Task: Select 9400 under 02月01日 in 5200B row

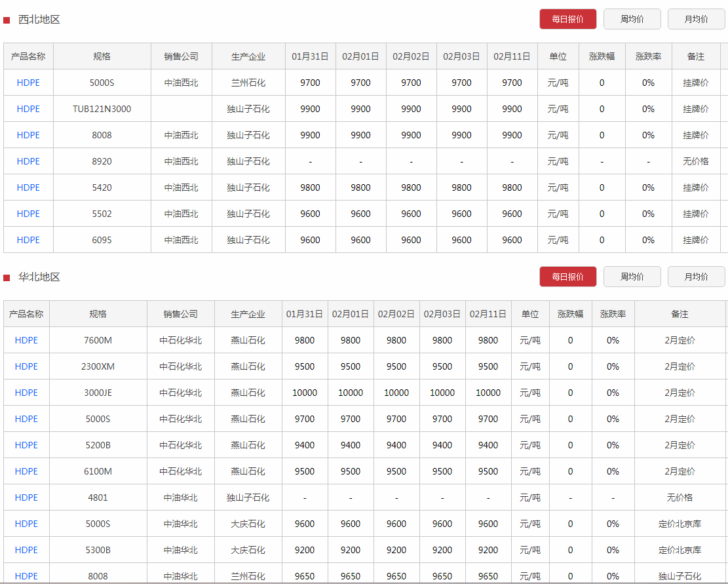Action: click(351, 445)
